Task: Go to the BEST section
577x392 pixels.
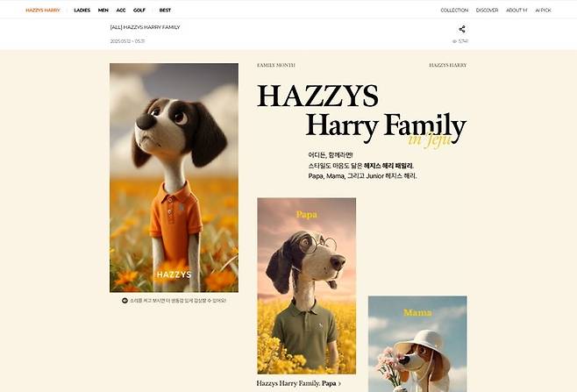Action: [165, 11]
